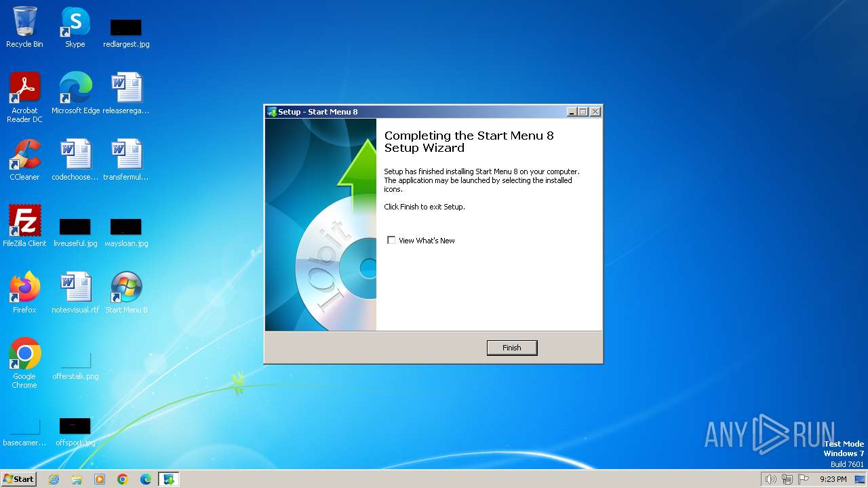Select the offsport.jpg desktop file
868x488 pixels.
[75, 432]
